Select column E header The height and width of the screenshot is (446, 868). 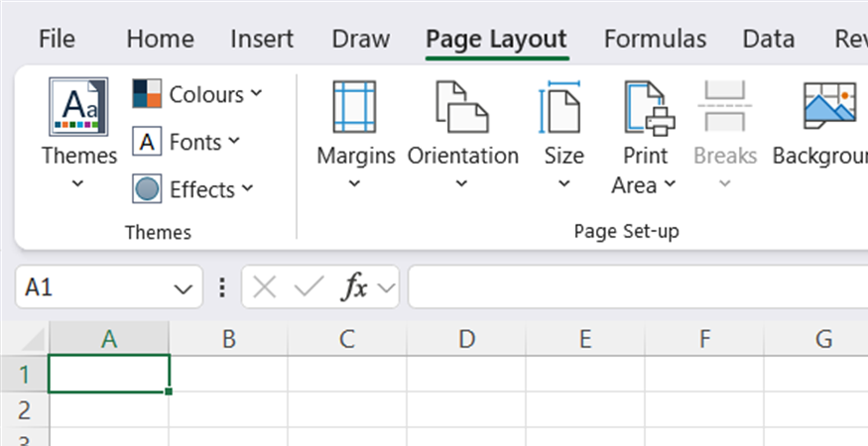(x=585, y=339)
